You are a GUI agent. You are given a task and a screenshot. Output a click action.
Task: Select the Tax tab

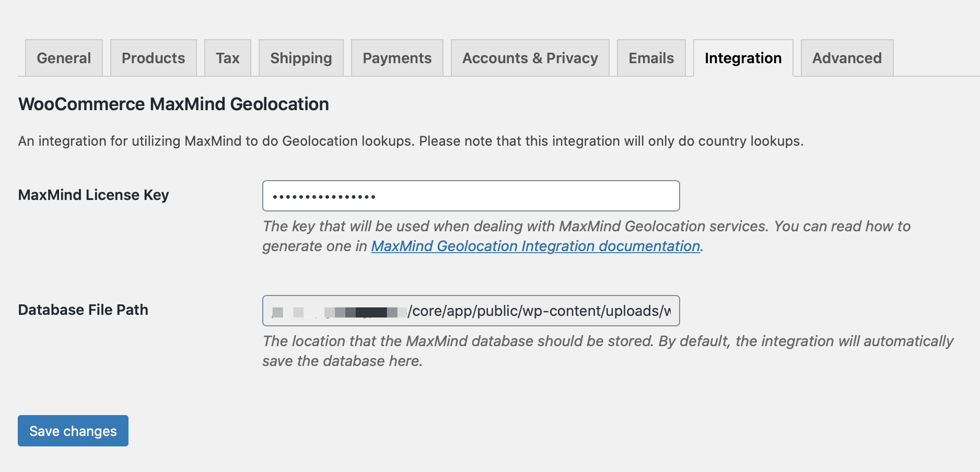tap(228, 58)
